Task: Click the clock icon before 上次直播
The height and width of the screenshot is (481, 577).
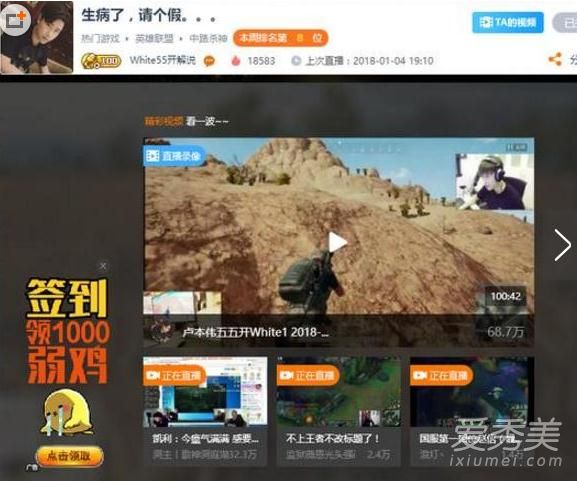Action: tap(296, 60)
